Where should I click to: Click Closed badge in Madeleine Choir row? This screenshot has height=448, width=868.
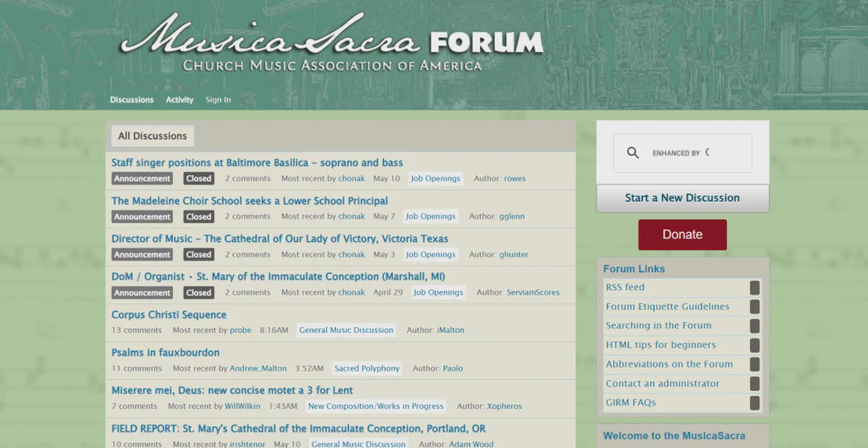coord(199,217)
